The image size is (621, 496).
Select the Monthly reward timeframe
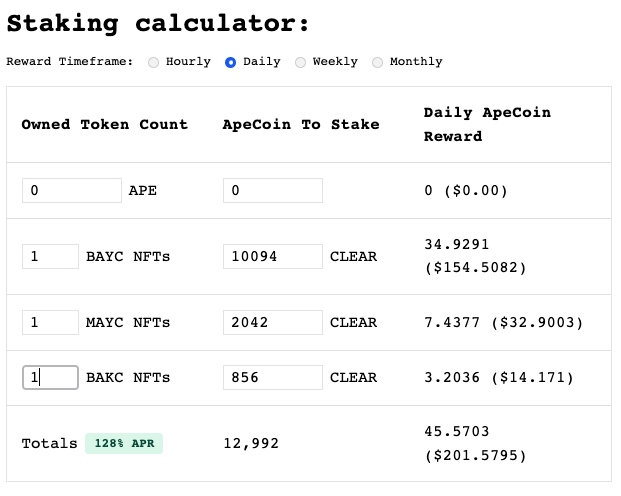click(377, 63)
